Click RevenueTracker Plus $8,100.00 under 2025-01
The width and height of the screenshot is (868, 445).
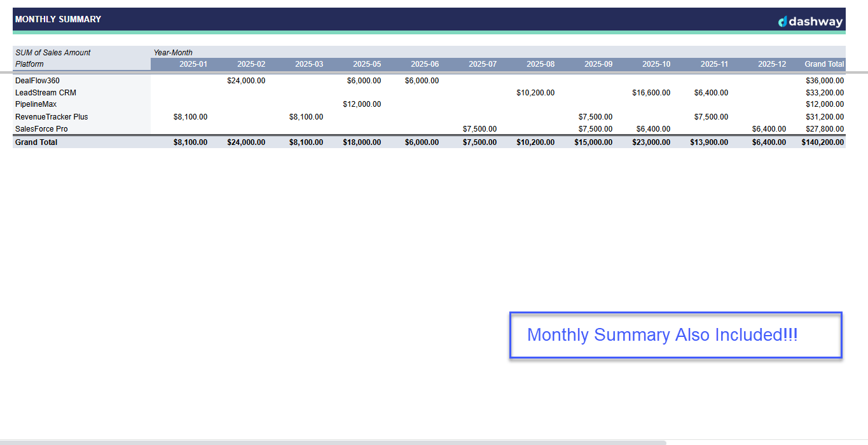190,117
